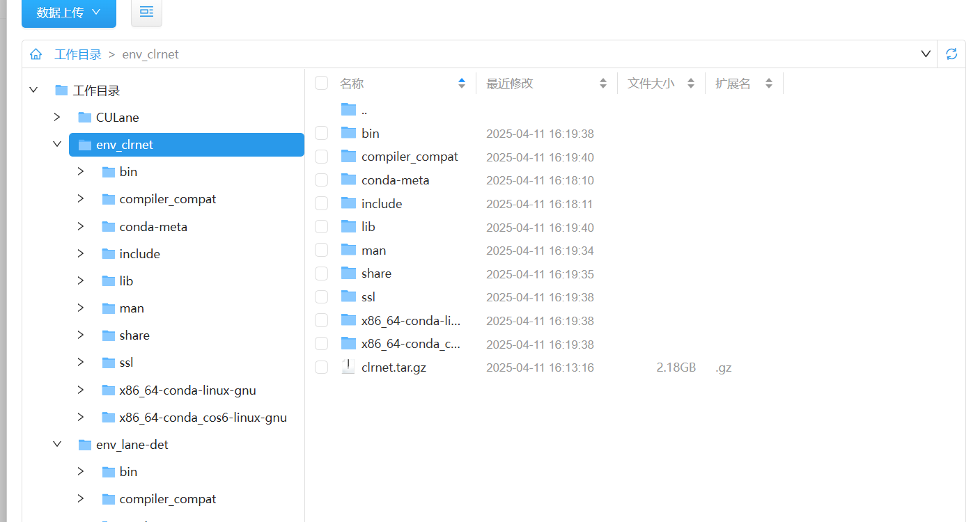Open the breadcrumb path dropdown arrow

click(x=926, y=54)
